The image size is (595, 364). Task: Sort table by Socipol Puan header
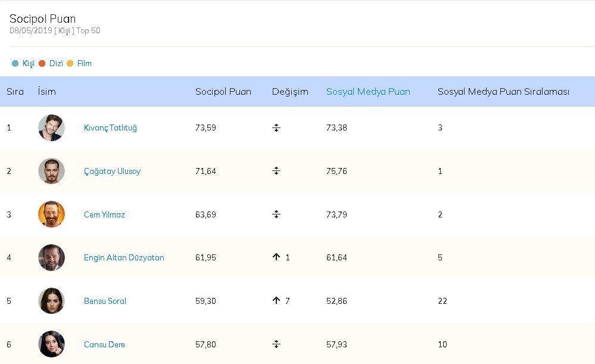pos(223,92)
